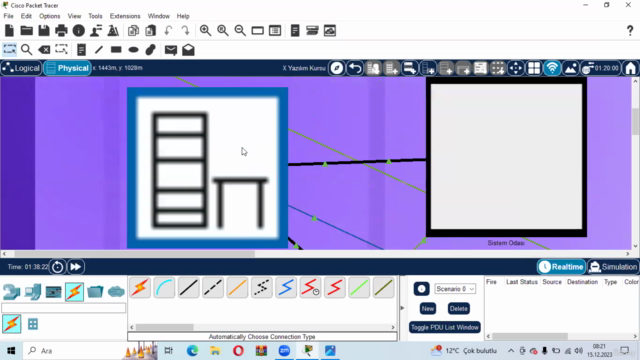The image size is (640, 360).
Task: Show PDU panel info button
Action: [x=421, y=289]
